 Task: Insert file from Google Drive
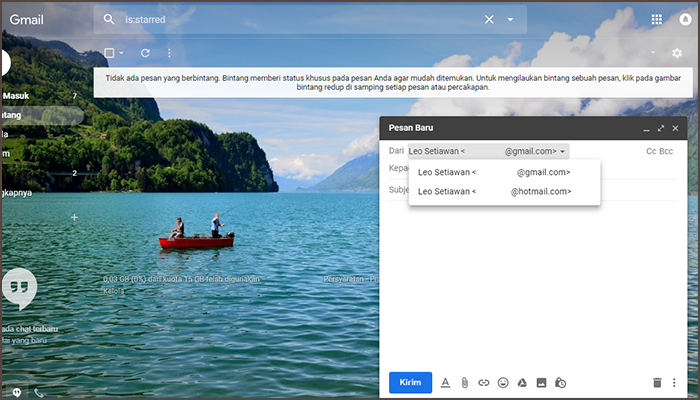pos(522,382)
